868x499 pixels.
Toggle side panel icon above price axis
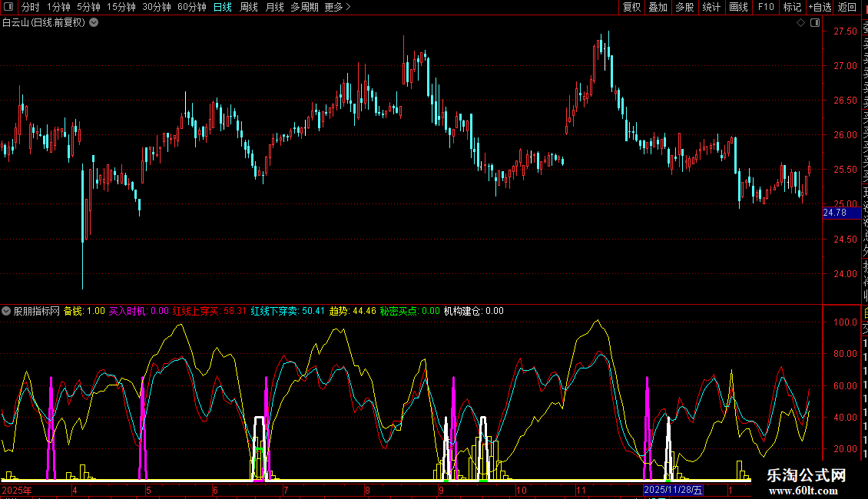point(815,23)
